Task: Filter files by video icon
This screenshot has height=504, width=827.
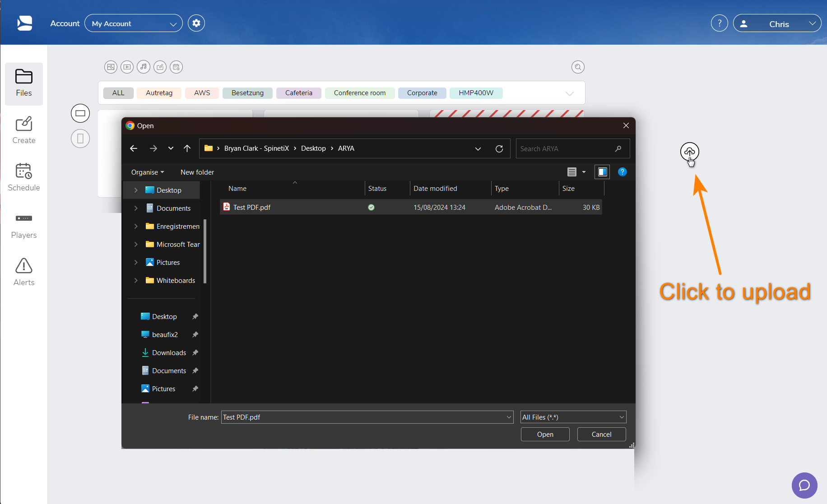Action: click(127, 67)
